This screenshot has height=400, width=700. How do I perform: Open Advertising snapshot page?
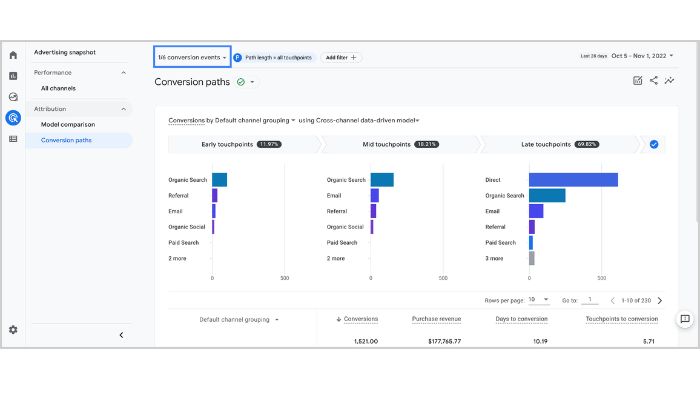pos(65,52)
